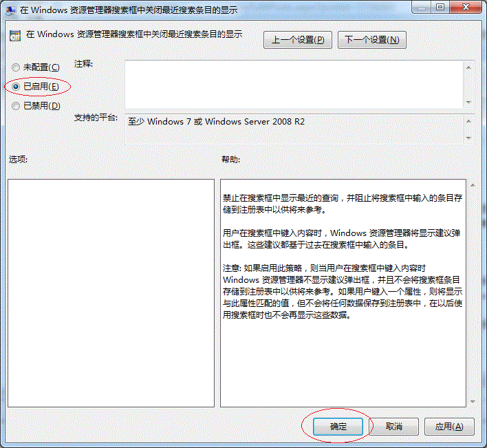
Task: Click up arrow of 帮助 pane scrollbar
Action: click(x=473, y=185)
